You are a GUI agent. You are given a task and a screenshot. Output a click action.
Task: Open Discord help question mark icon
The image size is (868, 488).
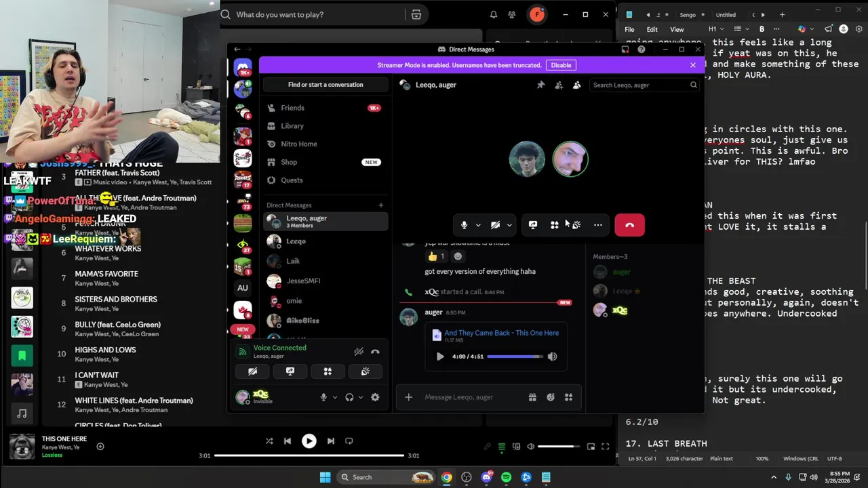click(x=642, y=49)
